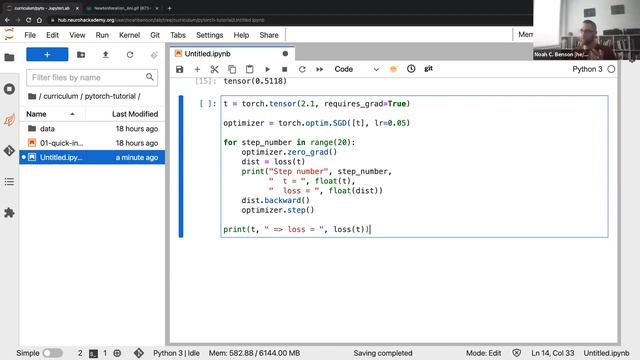Open the View menu
This screenshot has height=360, width=640.
tap(77, 35)
